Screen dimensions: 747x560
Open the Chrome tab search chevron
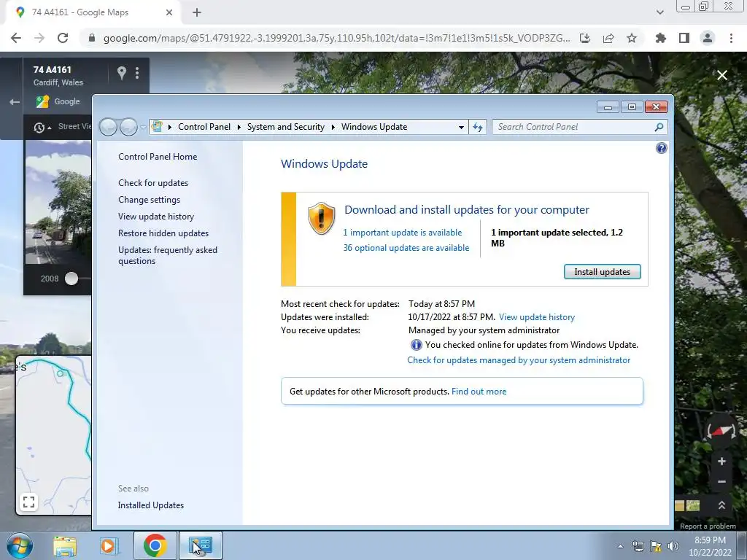point(659,12)
